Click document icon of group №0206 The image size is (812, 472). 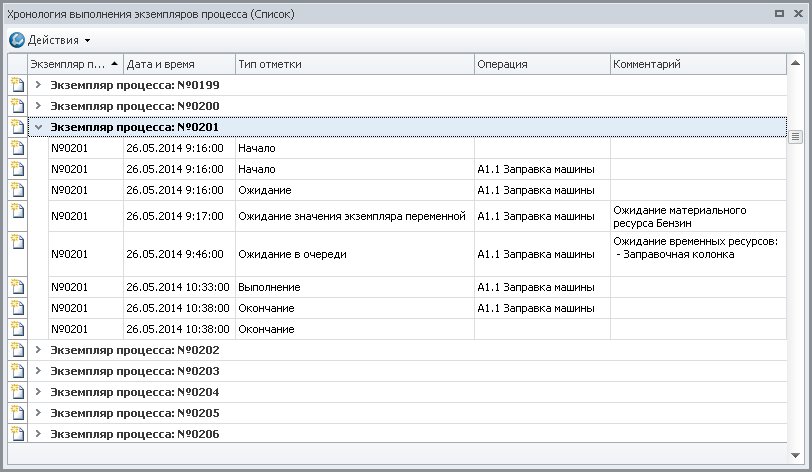(x=18, y=434)
